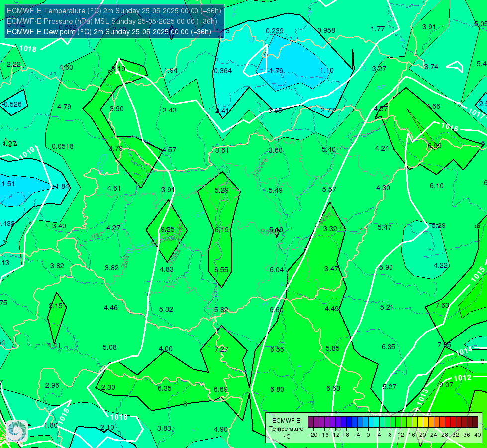Click the 7.63 value
Screen dimensions: 487x448
[442, 306]
